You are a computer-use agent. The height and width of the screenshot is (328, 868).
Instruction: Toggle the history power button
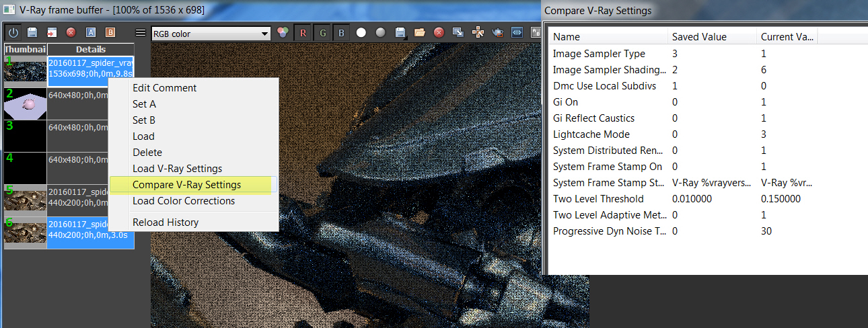pyautogui.click(x=13, y=32)
